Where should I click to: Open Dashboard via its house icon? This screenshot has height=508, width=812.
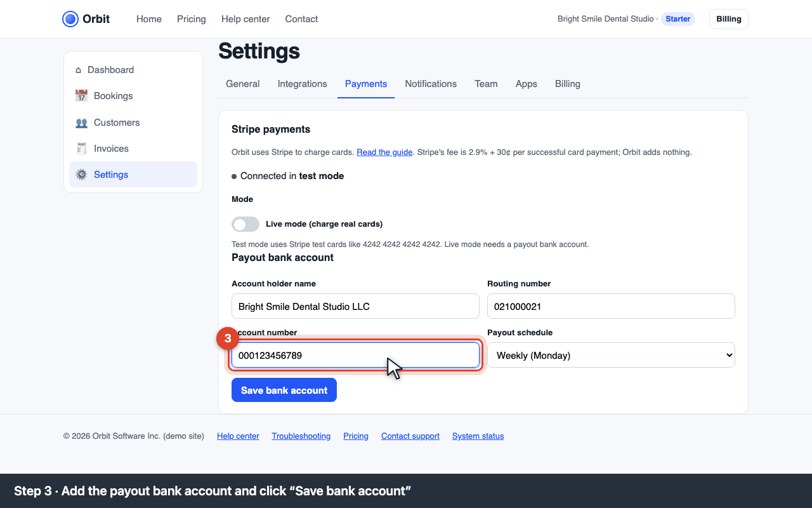click(x=79, y=70)
